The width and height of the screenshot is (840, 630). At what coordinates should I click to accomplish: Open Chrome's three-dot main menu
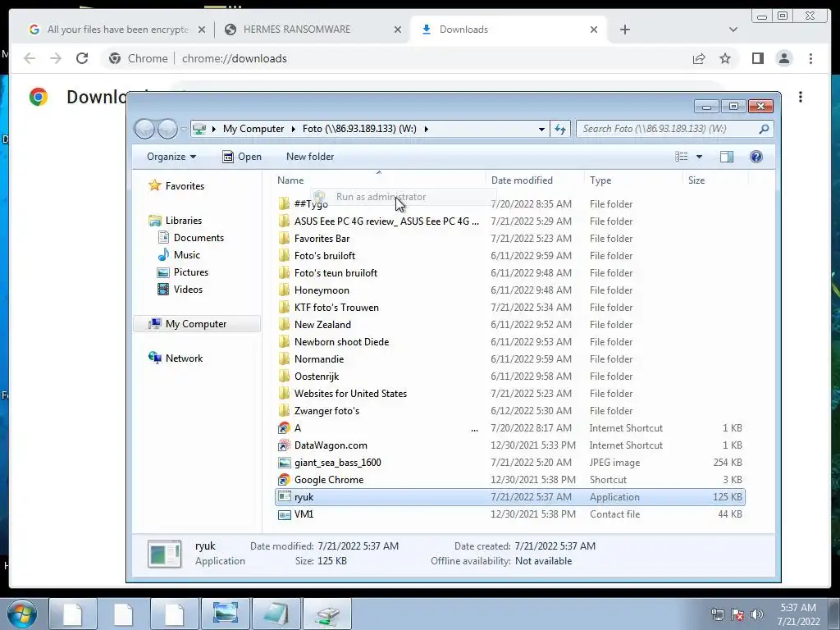[810, 58]
